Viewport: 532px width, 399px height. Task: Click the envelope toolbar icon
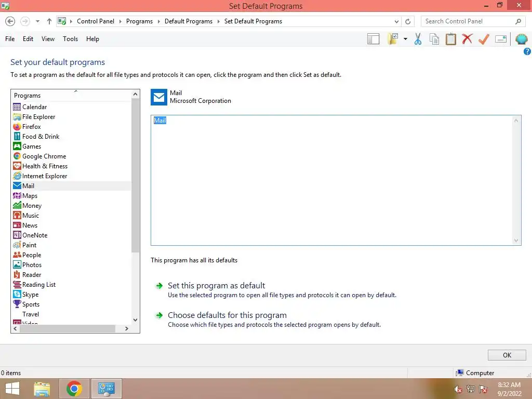point(501,39)
